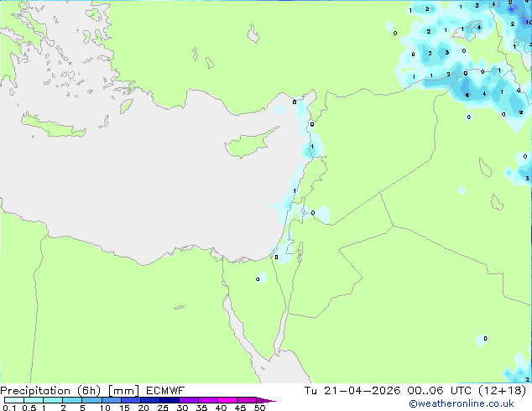Click the legend swatch between 2 and 5
Image resolution: width=532 pixels, height=411 pixels.
click(72, 400)
